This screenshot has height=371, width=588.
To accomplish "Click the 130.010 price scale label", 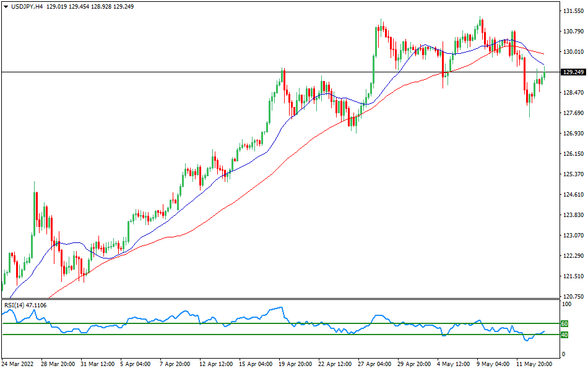I will (x=572, y=52).
